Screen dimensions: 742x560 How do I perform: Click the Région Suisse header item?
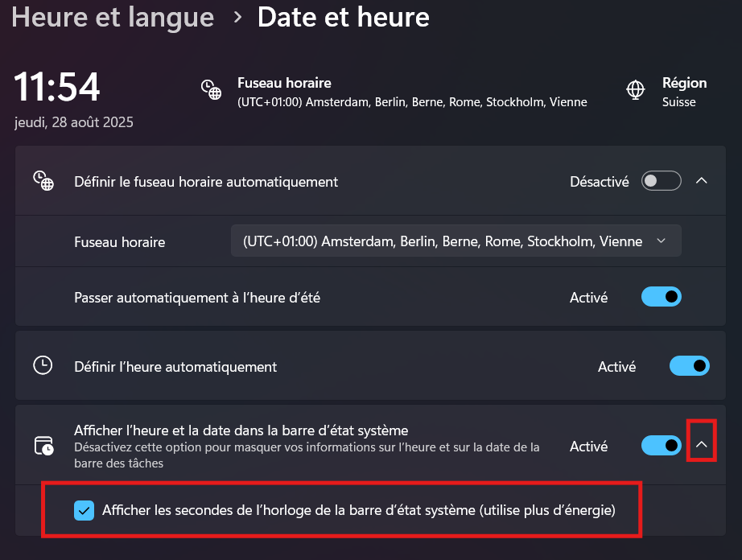pos(684,93)
